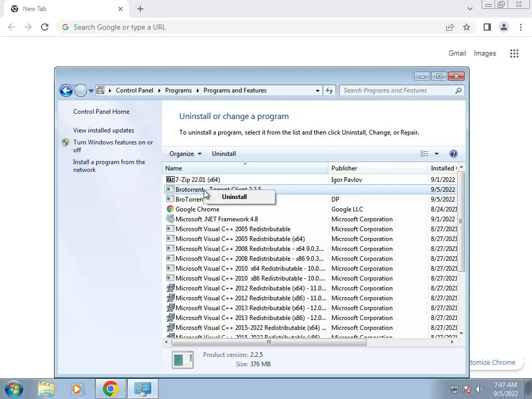This screenshot has height=399, width=532.
Task: Click the Back arrow in Control Panel window
Action: 66,90
